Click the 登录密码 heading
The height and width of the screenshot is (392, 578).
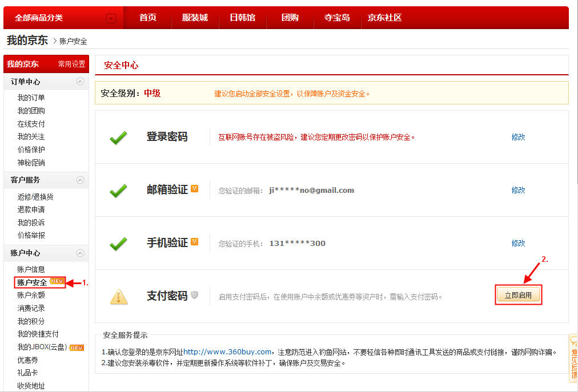tap(167, 137)
